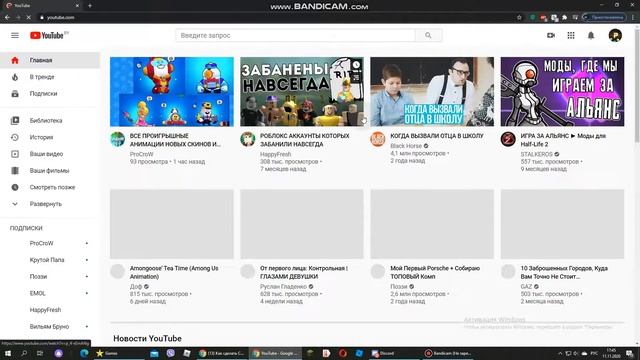Open the create video camera icon

click(x=551, y=36)
